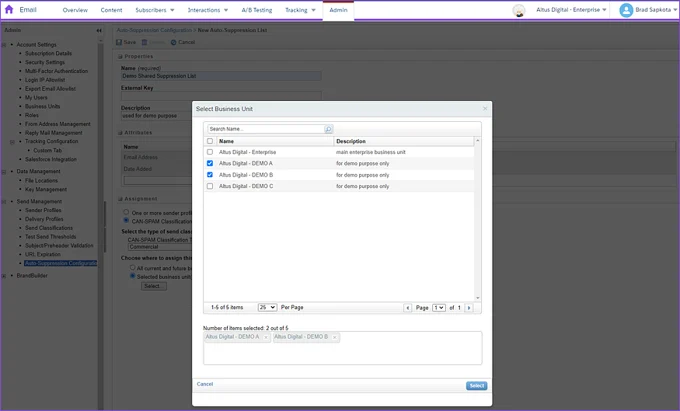The height and width of the screenshot is (411, 680).
Task: Open the Interactions menu dropdown
Action: click(208, 10)
